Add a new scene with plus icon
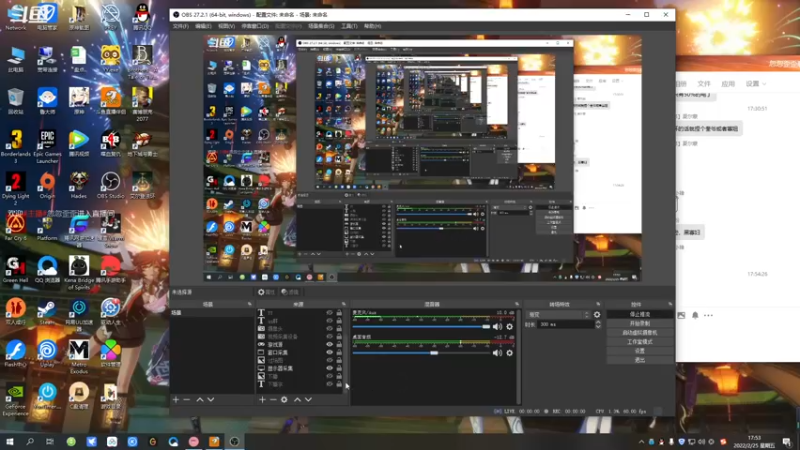 click(176, 399)
